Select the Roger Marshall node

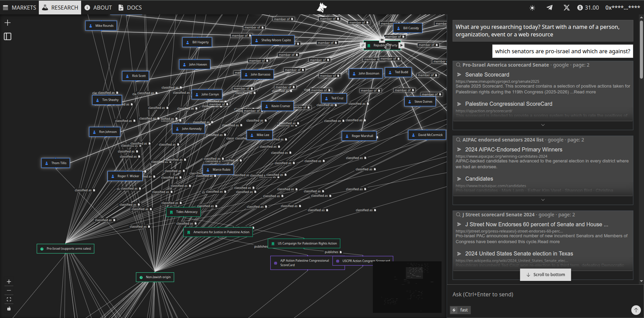(359, 136)
